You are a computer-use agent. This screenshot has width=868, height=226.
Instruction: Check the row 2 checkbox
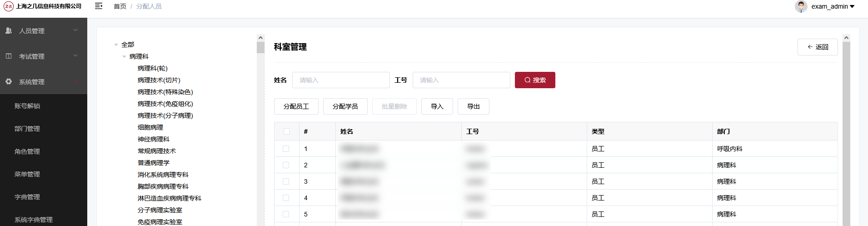[x=286, y=165]
